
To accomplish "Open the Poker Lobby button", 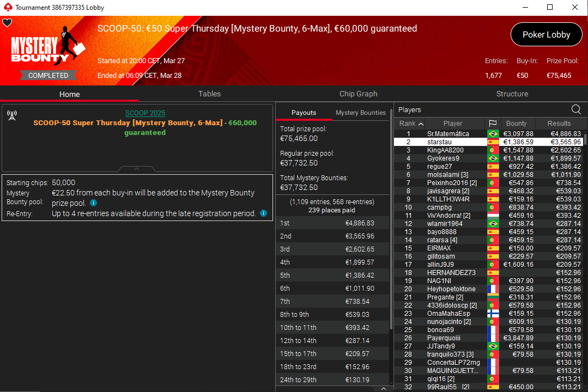I will pyautogui.click(x=546, y=34).
